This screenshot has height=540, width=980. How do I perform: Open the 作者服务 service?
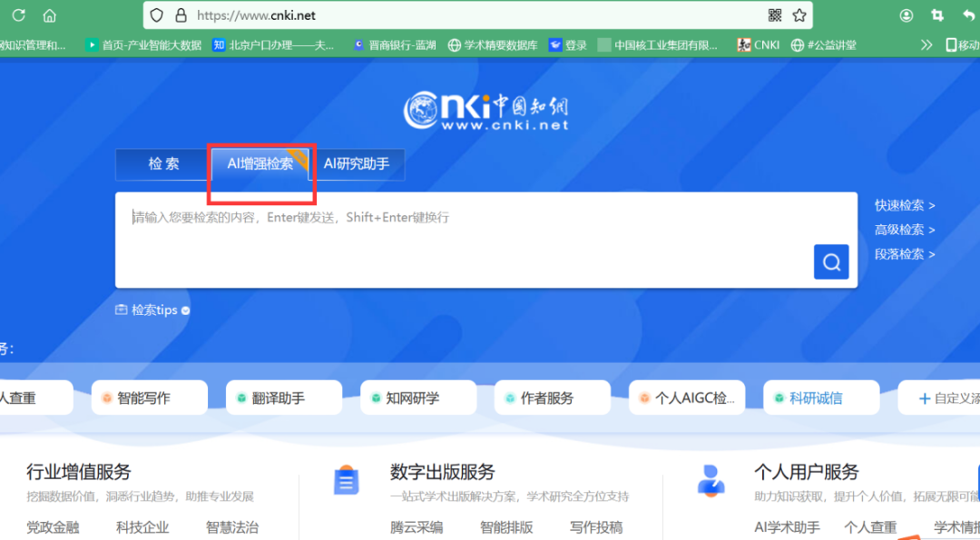553,398
